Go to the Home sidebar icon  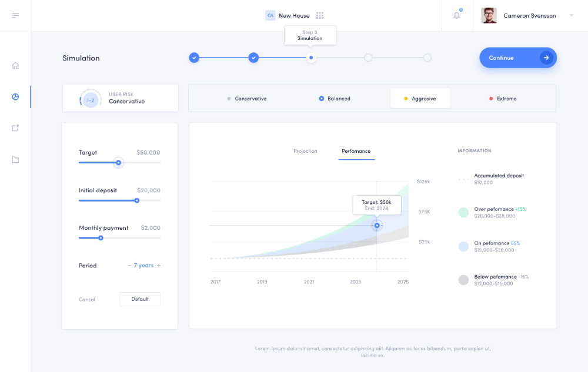click(15, 65)
